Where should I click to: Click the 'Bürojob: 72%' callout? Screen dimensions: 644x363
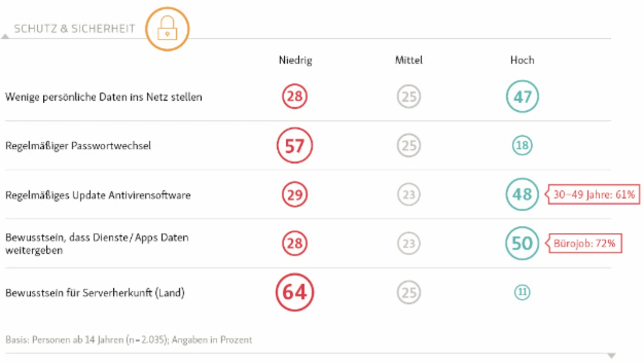click(584, 243)
